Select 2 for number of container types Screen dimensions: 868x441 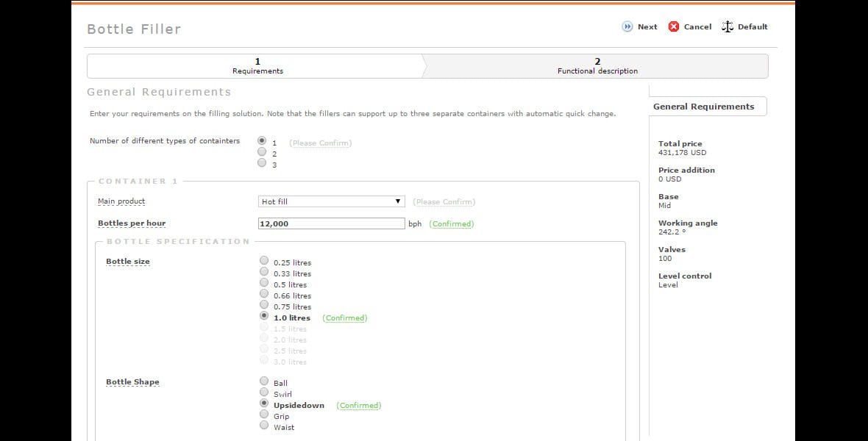(262, 151)
